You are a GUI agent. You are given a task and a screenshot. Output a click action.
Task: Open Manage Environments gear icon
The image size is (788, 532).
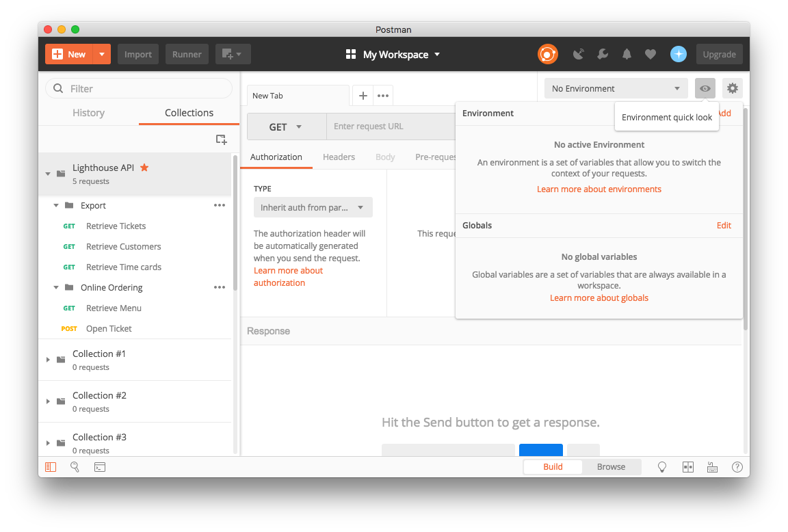tap(733, 88)
